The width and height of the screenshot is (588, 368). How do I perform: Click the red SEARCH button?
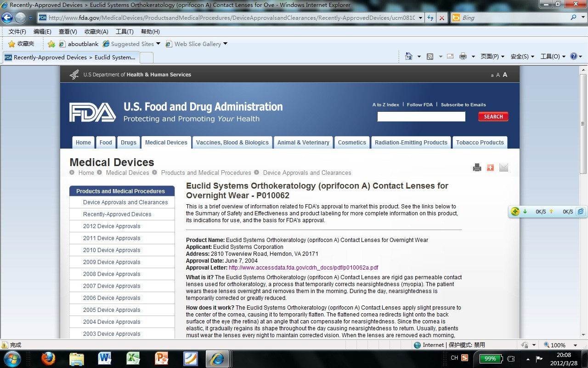coord(493,116)
